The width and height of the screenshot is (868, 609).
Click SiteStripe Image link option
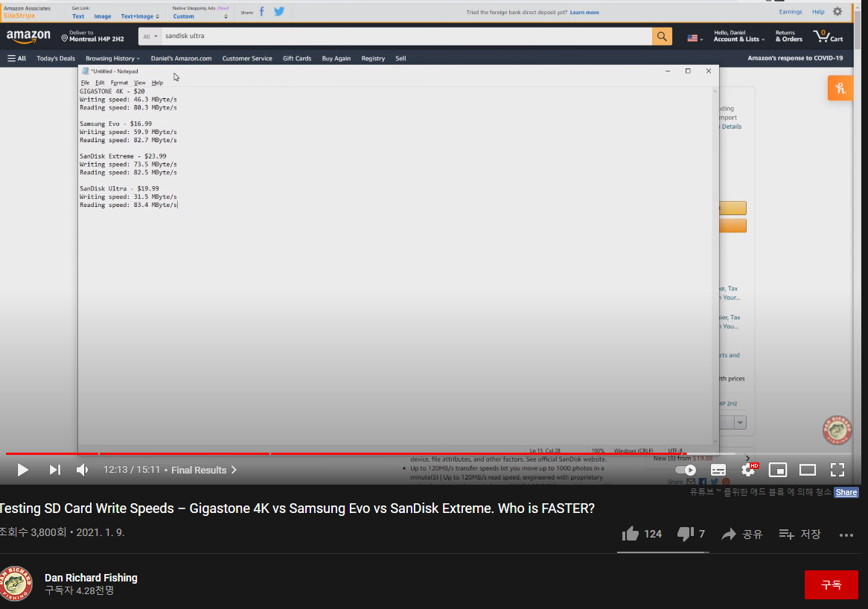pyautogui.click(x=103, y=16)
